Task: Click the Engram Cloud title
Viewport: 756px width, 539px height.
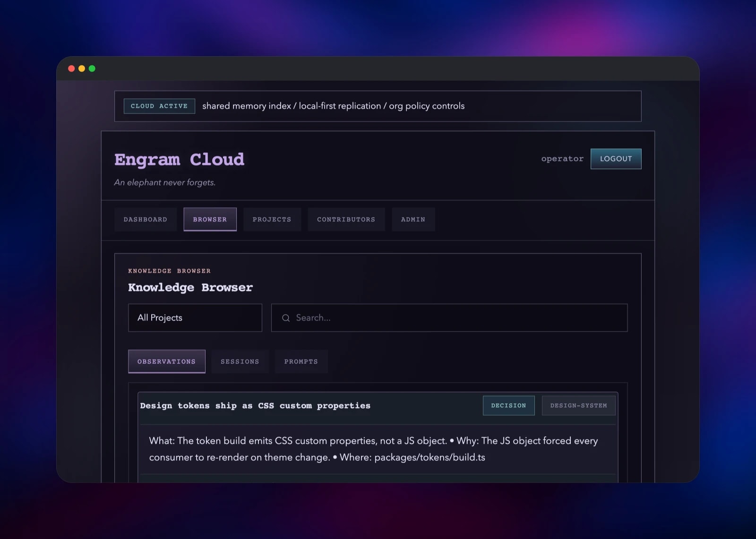Action: [x=180, y=160]
